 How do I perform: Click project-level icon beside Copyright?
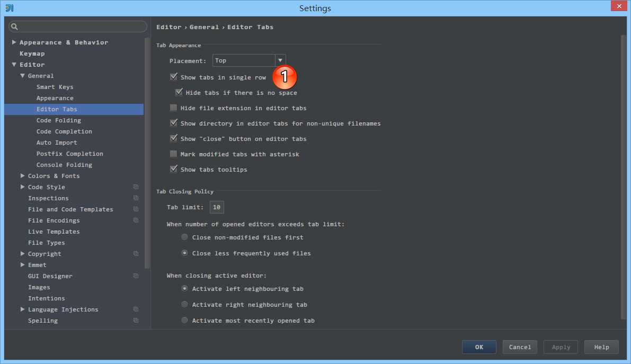pyautogui.click(x=136, y=254)
